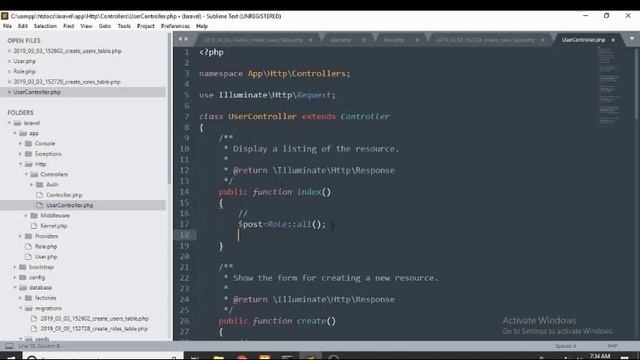Screen dimensions: 640x360
Task: Click the Sublime Text icon in title bar
Action: [x=4, y=16]
